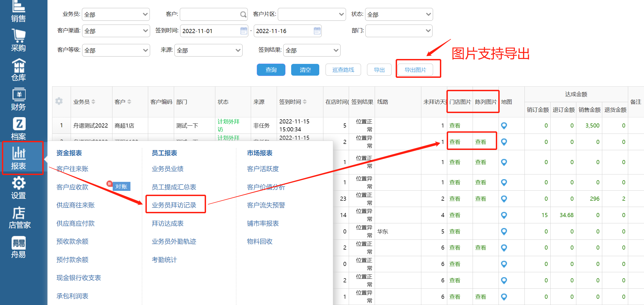Open the 采购 shopping cart module

click(x=18, y=40)
